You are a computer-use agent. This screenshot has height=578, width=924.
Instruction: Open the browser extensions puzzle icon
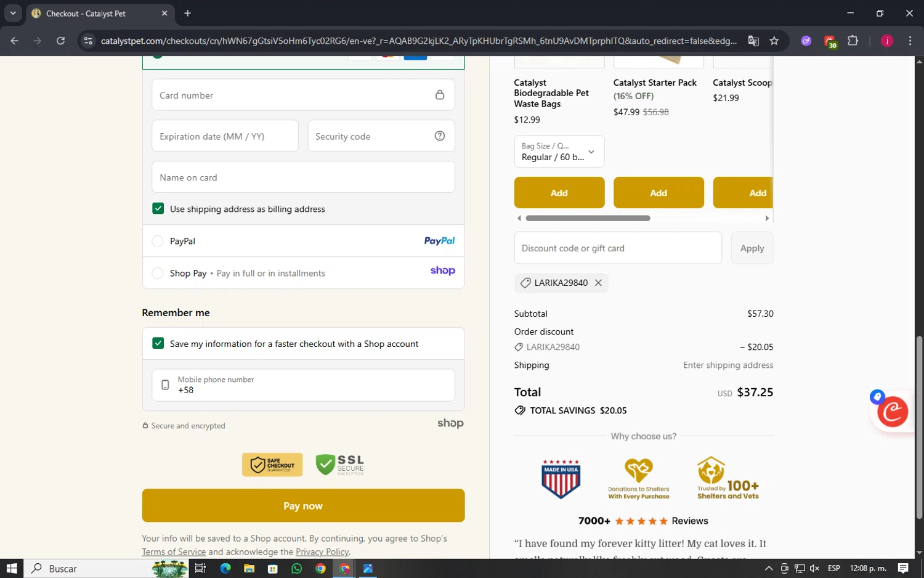click(853, 41)
